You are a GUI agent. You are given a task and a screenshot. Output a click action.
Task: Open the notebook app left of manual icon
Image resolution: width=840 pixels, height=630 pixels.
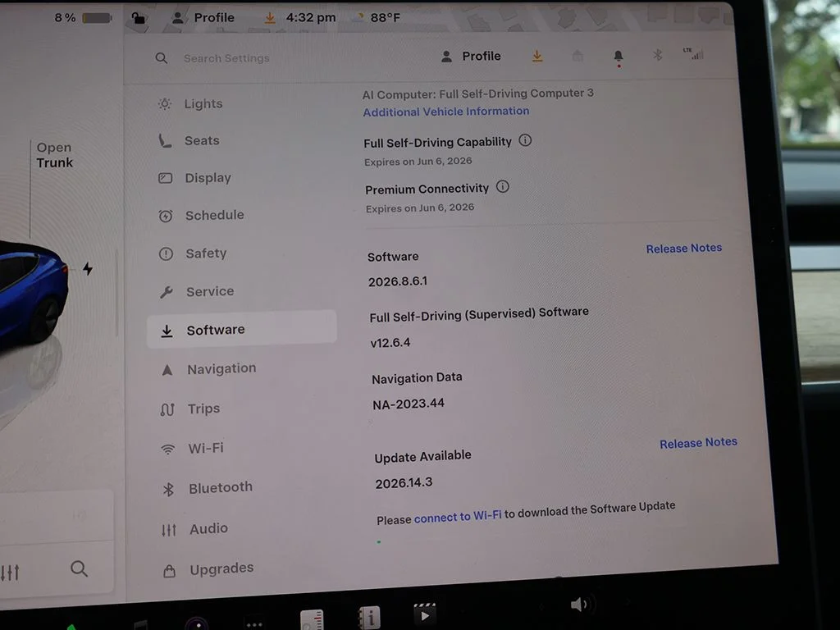[312, 620]
